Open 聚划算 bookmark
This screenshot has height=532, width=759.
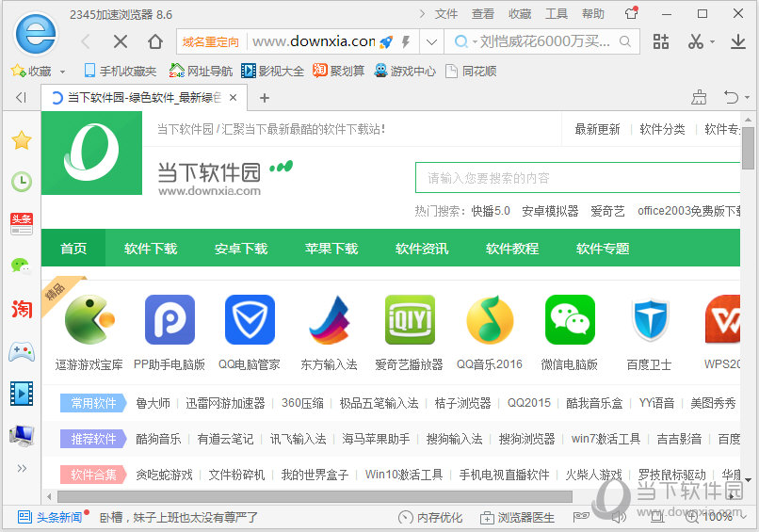pos(338,72)
